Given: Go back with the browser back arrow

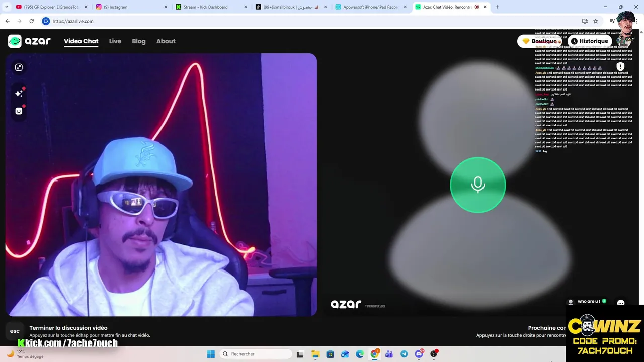Looking at the screenshot, I should pyautogui.click(x=7, y=21).
